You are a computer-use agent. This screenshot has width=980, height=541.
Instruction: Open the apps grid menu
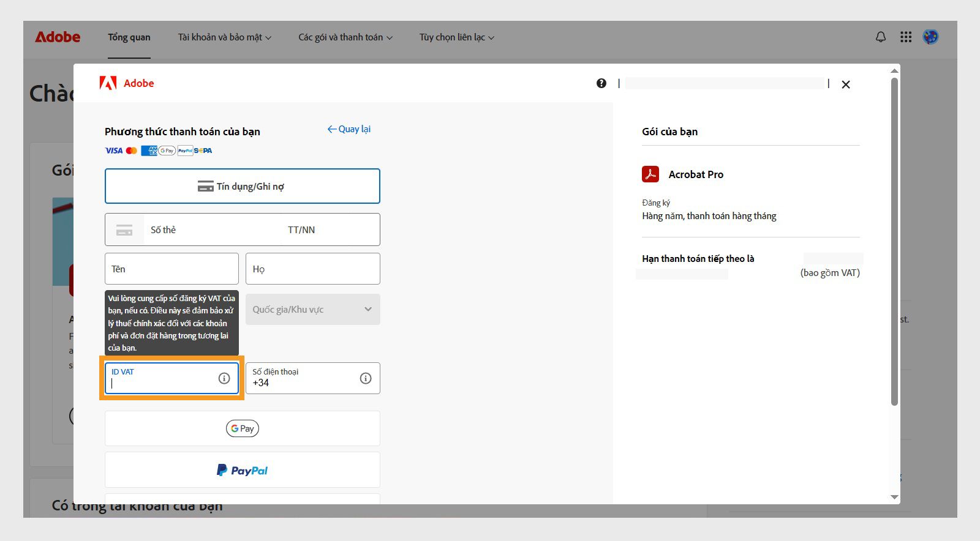coord(906,37)
